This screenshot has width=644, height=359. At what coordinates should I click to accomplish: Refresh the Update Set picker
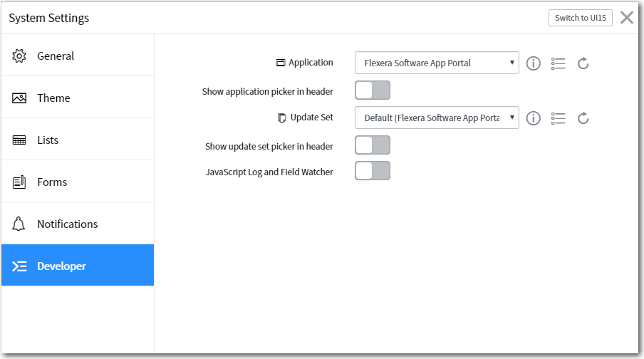coord(583,118)
